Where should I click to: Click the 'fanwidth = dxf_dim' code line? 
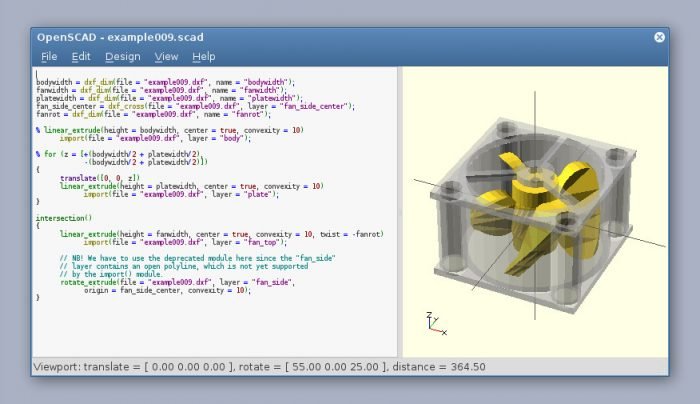pos(161,90)
